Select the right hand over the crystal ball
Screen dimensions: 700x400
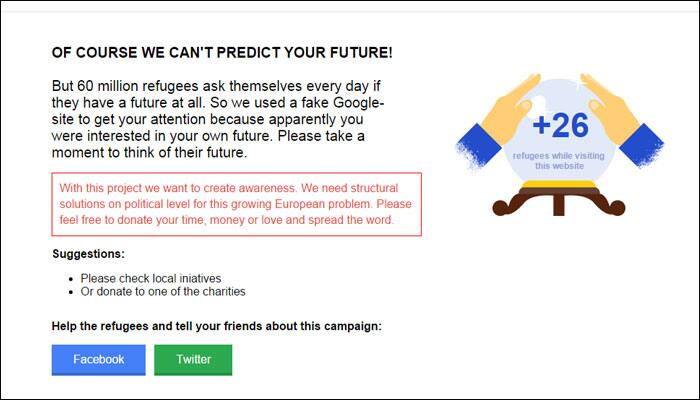pos(608,107)
